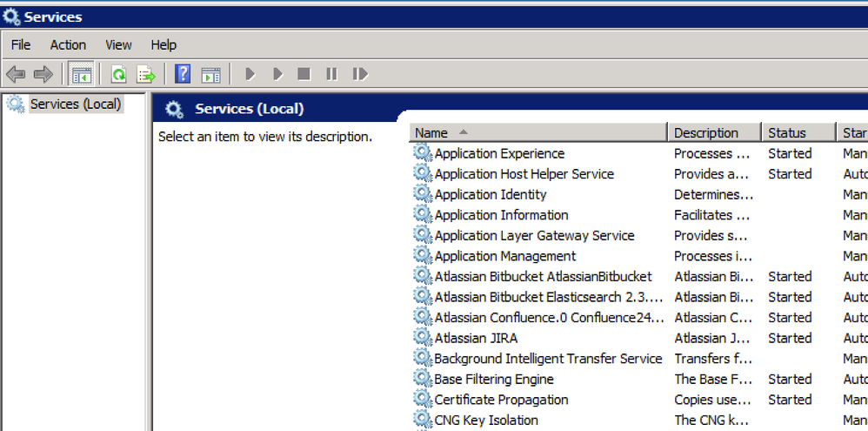Click description 'Copies use...' cell
868x431 pixels.
point(713,400)
